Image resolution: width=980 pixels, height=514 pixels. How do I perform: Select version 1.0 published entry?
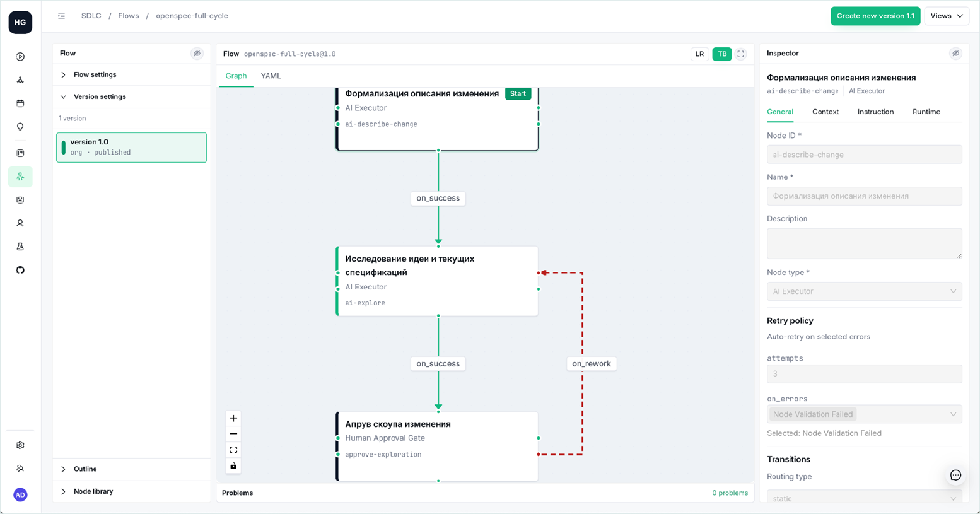(x=131, y=147)
